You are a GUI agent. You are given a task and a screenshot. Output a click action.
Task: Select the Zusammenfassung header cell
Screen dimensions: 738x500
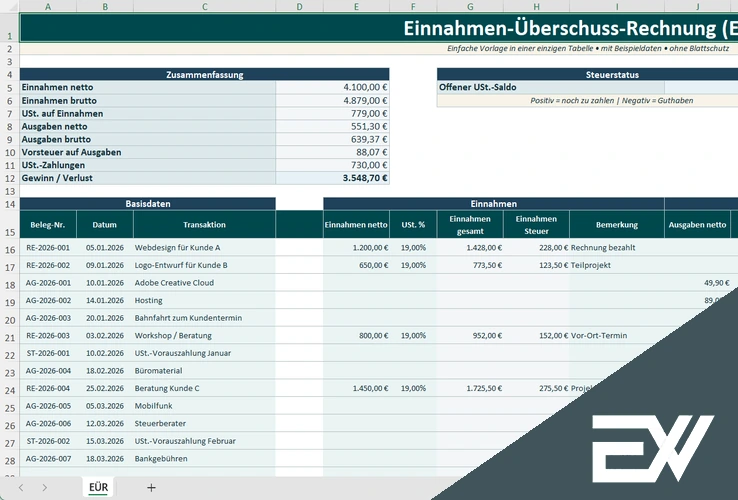point(204,74)
